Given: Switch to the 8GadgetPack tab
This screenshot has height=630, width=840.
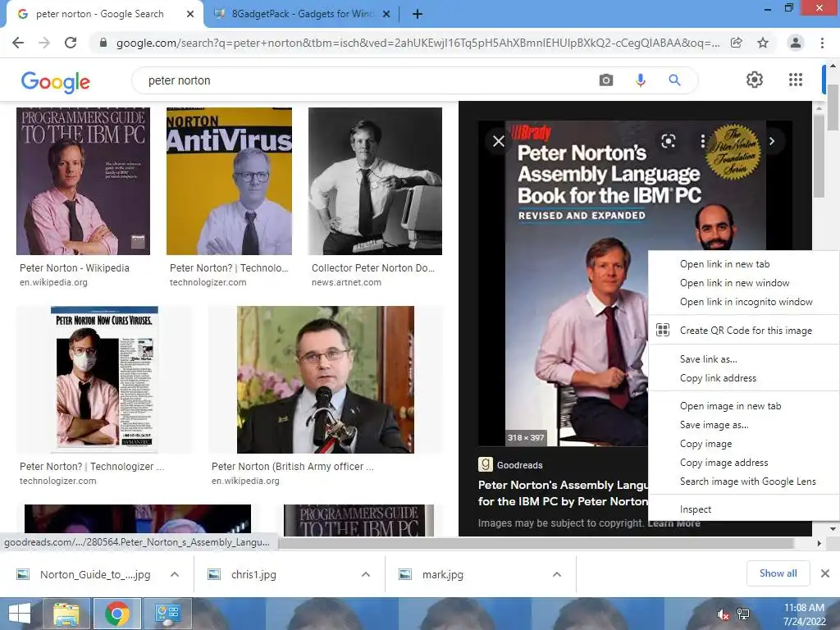Looking at the screenshot, I should [x=302, y=14].
